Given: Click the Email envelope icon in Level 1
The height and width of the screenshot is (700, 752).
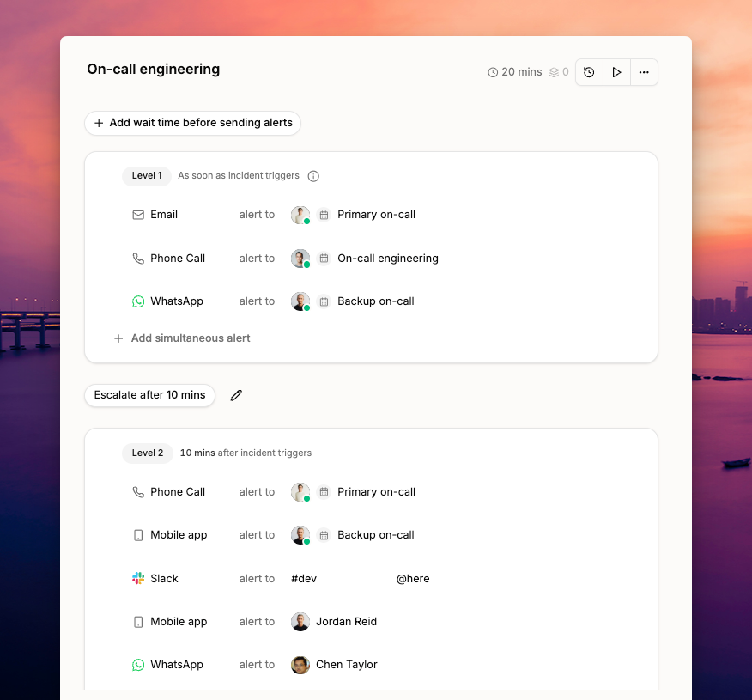Looking at the screenshot, I should (138, 215).
